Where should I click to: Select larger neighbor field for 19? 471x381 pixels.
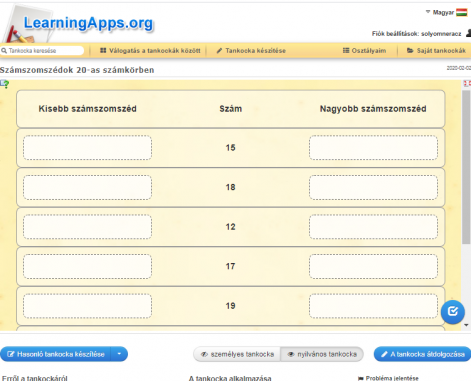coord(373,306)
